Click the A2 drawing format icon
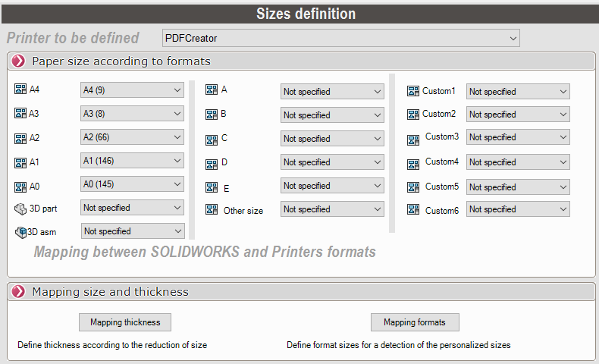The image size is (599, 364). click(20, 139)
